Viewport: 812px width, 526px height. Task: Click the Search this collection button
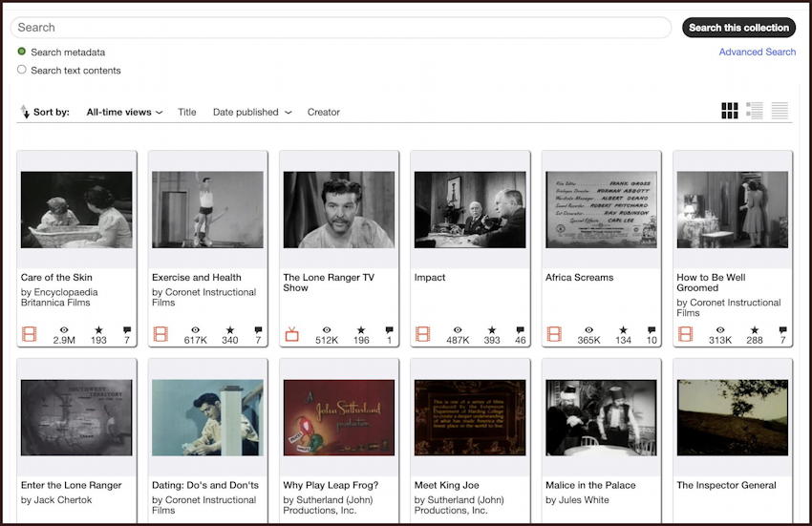tap(739, 28)
